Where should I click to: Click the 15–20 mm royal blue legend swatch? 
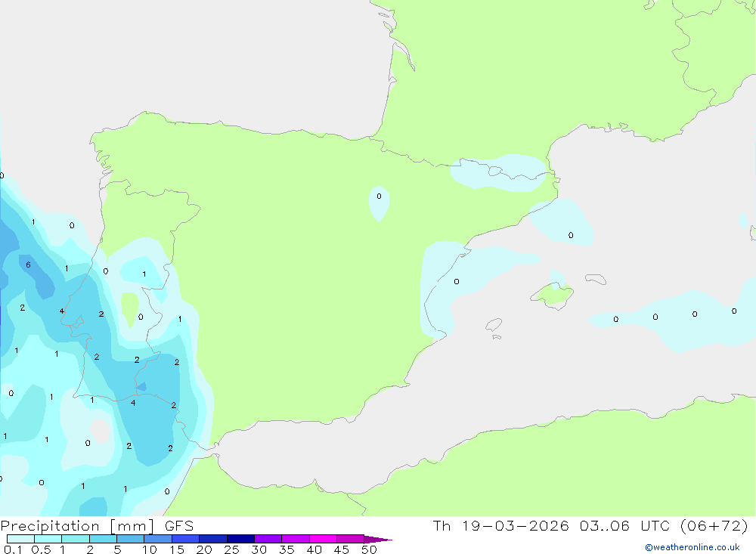pos(186,539)
